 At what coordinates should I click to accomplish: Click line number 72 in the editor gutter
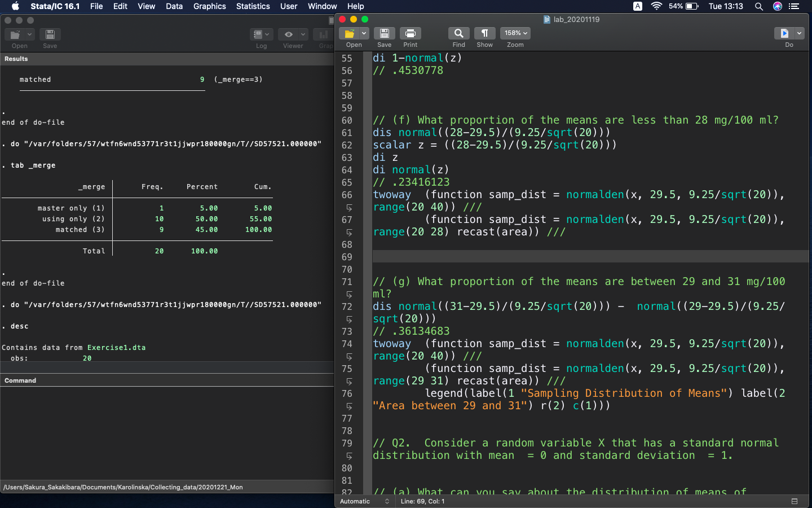(347, 306)
